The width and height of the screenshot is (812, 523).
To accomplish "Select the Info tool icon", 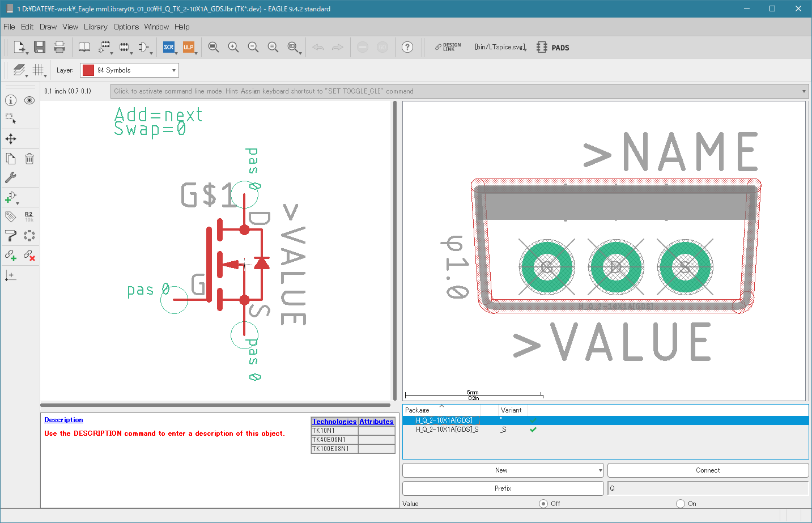I will pos(11,100).
